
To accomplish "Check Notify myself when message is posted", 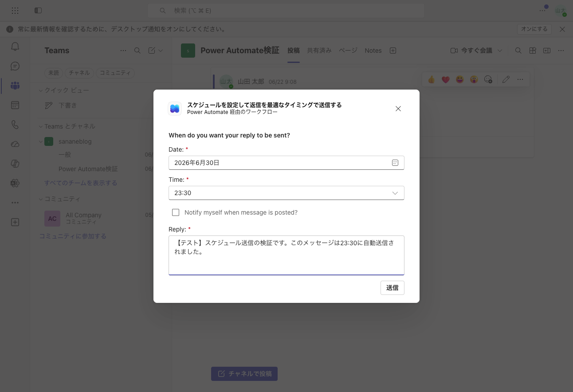I will [176, 212].
